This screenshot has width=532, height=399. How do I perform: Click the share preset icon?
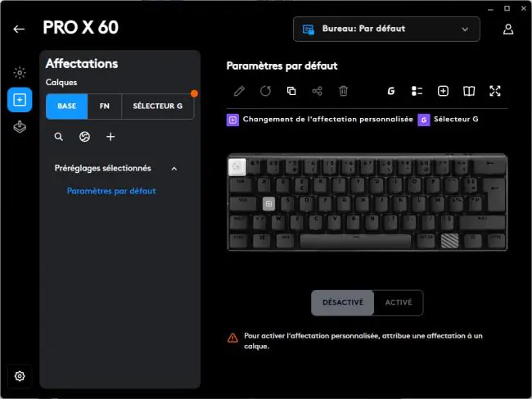[318, 91]
